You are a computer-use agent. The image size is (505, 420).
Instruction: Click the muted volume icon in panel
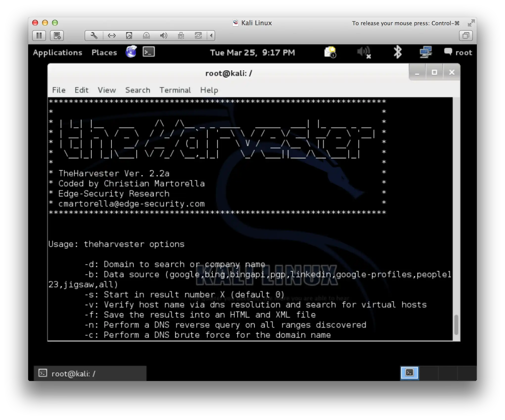(x=364, y=52)
